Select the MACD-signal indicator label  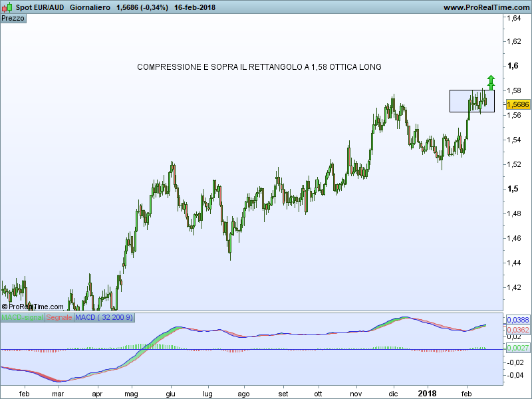click(x=22, y=318)
